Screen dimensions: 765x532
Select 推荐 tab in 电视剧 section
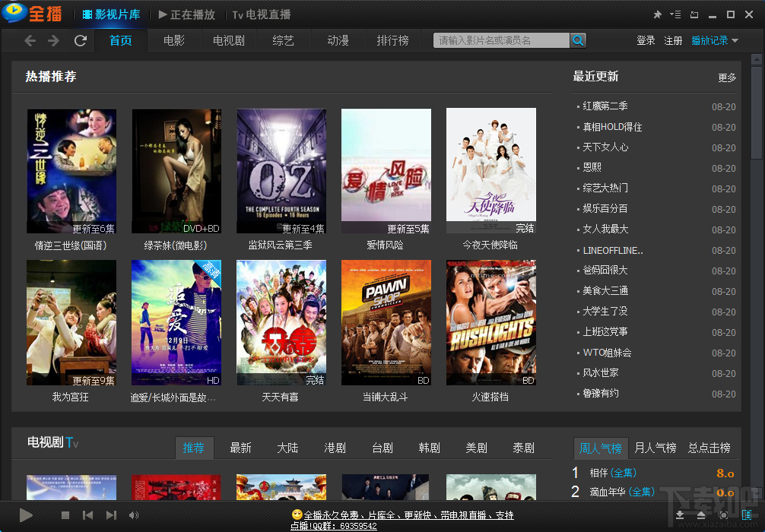point(194,448)
